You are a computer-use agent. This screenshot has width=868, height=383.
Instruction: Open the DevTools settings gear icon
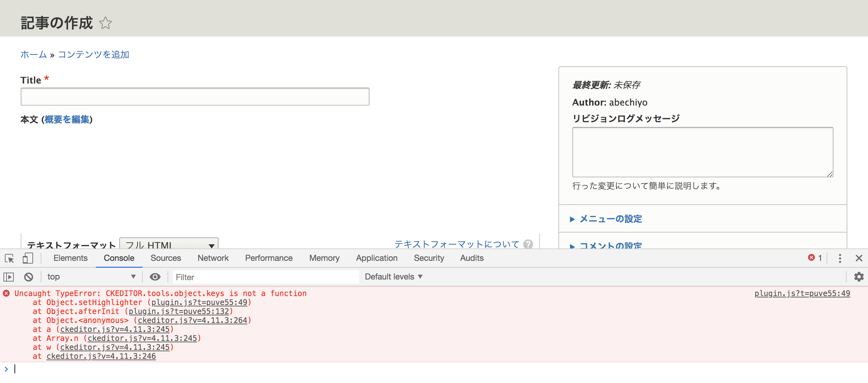pyautogui.click(x=859, y=277)
